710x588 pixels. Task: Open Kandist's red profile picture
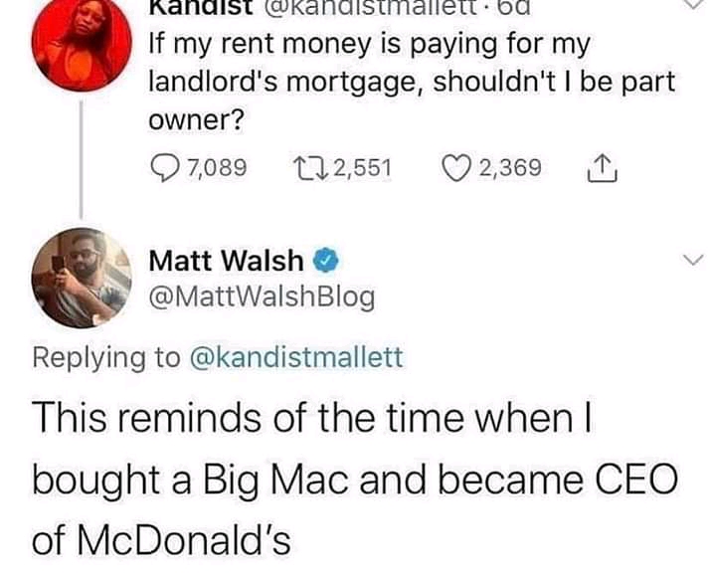[x=82, y=43]
